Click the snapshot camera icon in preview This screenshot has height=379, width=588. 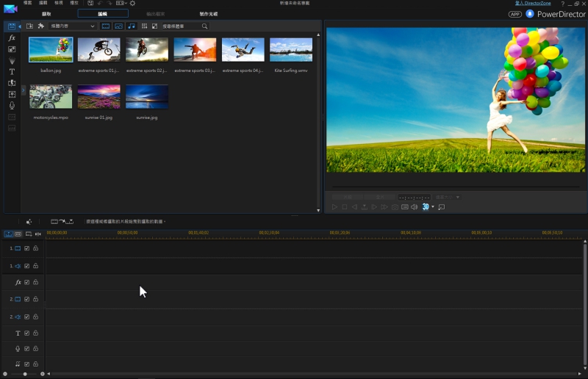(395, 207)
